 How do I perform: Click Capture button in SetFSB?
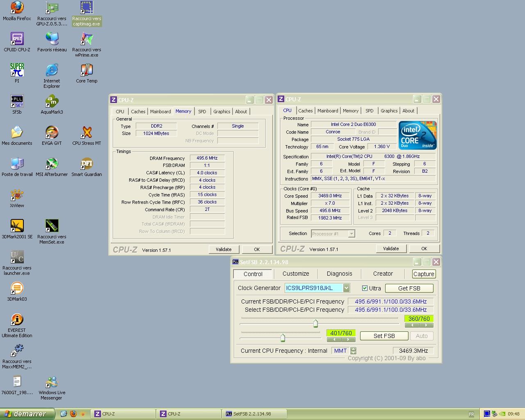tap(424, 274)
